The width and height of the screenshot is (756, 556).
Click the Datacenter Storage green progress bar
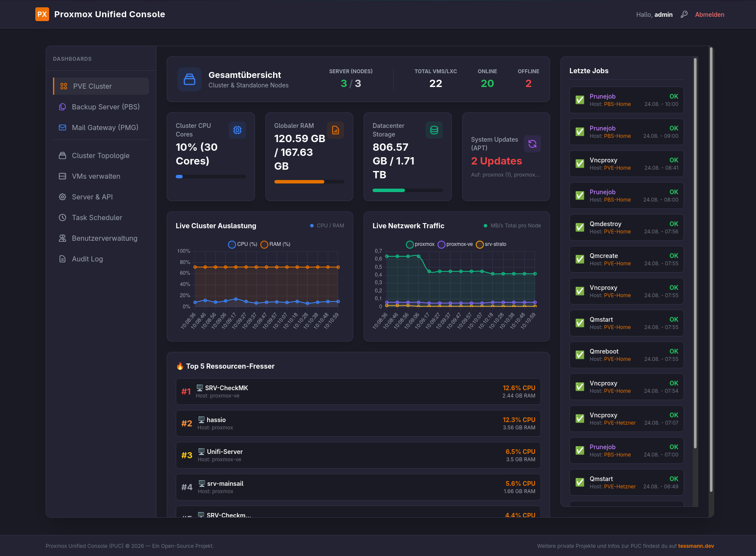(408, 190)
